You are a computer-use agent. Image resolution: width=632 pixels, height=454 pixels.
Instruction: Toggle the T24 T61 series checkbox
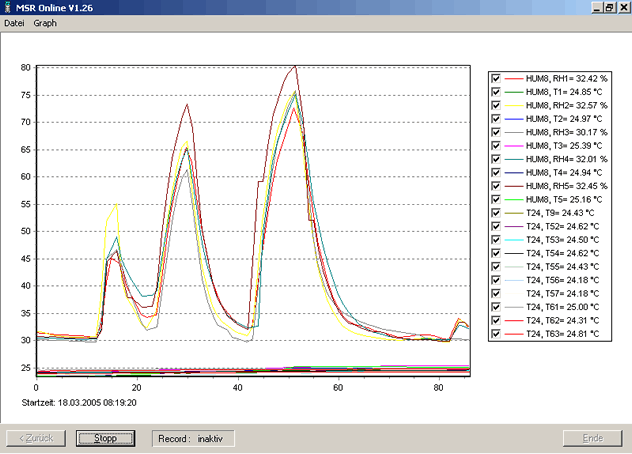click(496, 307)
